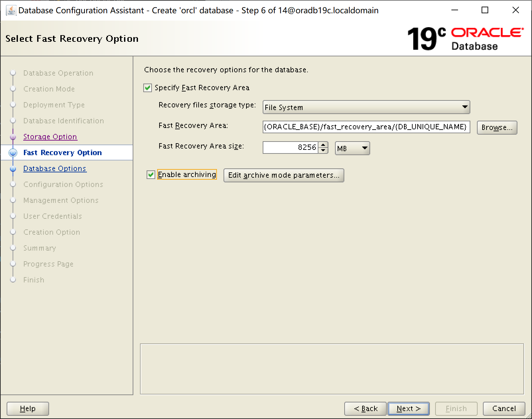This screenshot has height=419, width=532.
Task: Proceed with the Next button
Action: click(409, 409)
